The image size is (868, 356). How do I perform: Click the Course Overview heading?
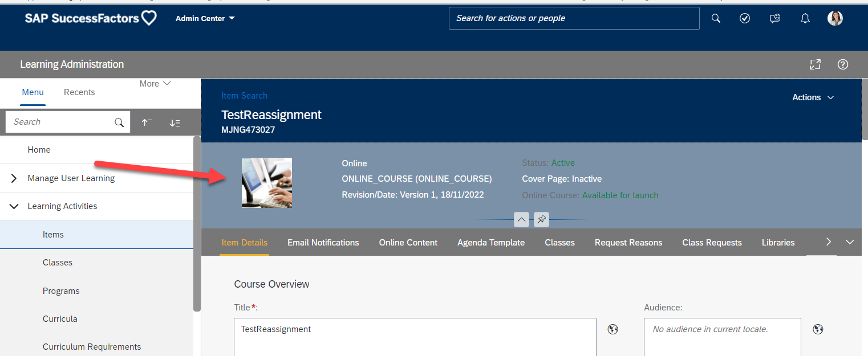coord(271,284)
